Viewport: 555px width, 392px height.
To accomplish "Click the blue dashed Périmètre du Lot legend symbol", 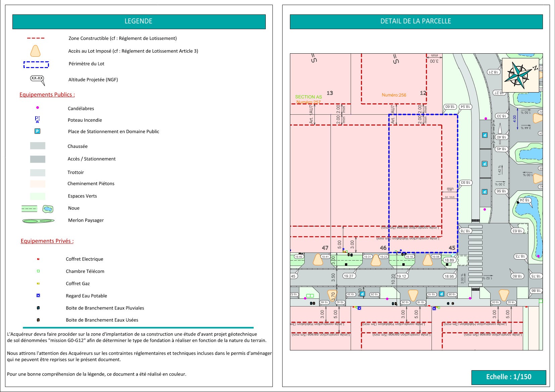I will [x=36, y=64].
